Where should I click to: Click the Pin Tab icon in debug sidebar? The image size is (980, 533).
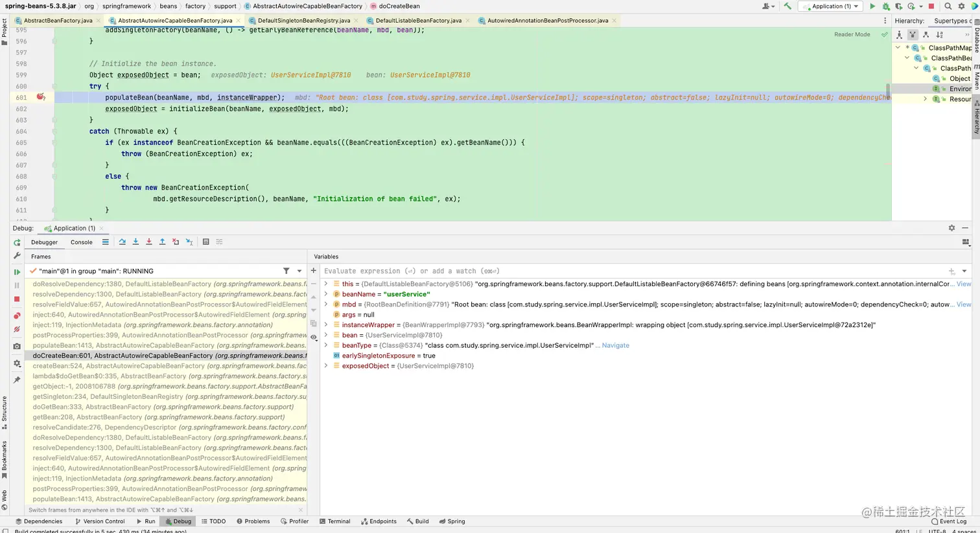click(x=17, y=380)
